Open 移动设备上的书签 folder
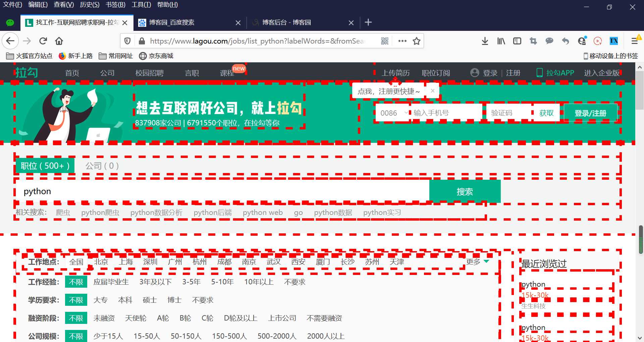This screenshot has height=342, width=644. pyautogui.click(x=610, y=56)
